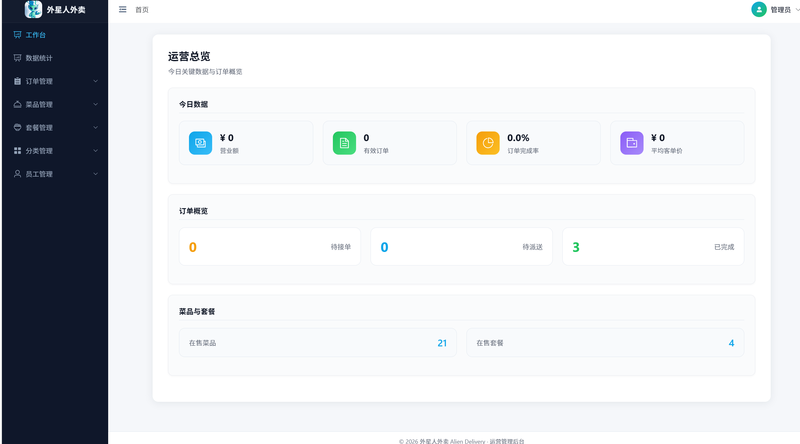Click the administrator avatar icon
This screenshot has height=444, width=800.
click(x=759, y=9)
